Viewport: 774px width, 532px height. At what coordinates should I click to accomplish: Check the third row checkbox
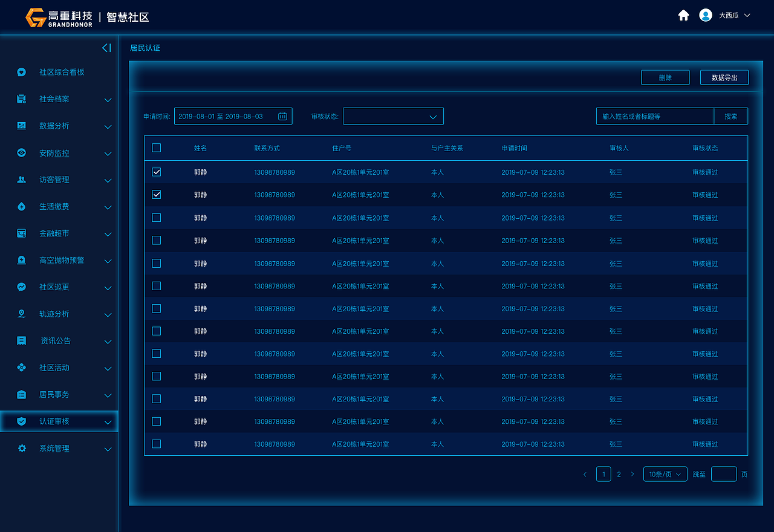pos(157,217)
